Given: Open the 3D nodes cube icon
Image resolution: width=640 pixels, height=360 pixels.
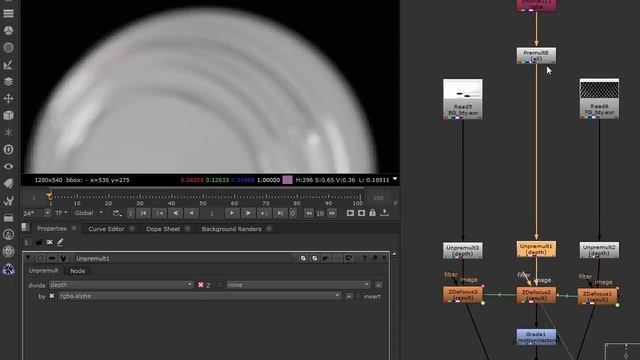Looking at the screenshot, I should click(8, 116).
